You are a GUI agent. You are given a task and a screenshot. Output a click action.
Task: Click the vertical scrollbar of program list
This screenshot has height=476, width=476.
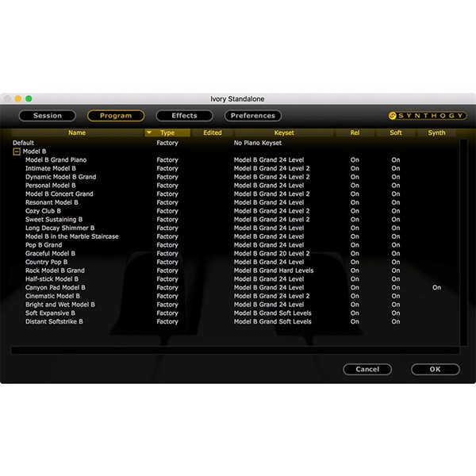coord(463,238)
